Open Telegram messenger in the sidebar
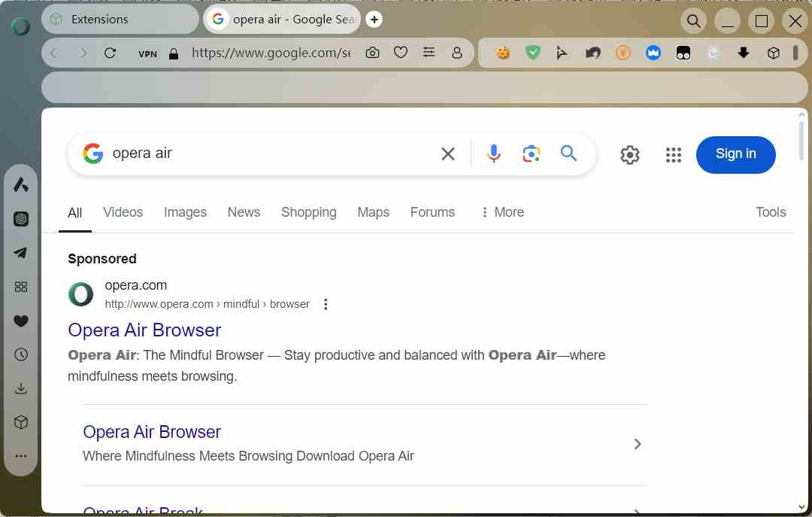Screen dimensions: 812x517 click(x=21, y=253)
